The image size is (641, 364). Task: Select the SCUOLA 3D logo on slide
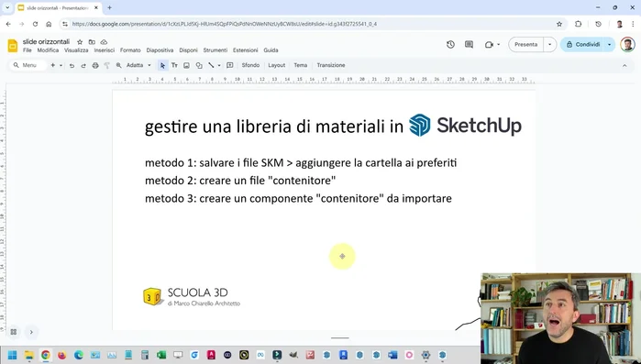pyautogui.click(x=192, y=296)
